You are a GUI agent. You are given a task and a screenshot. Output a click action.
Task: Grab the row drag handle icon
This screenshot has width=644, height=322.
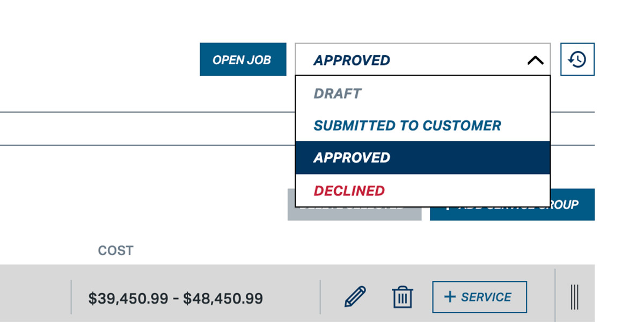[574, 297]
